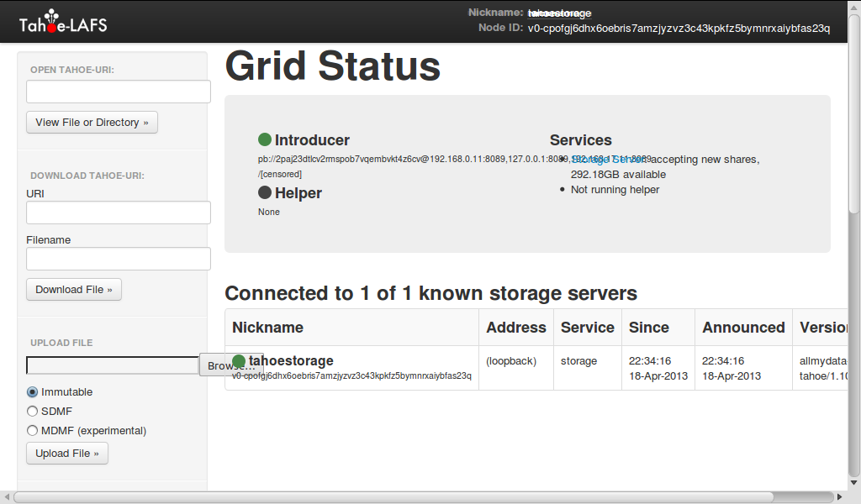The height and width of the screenshot is (504, 861).
Task: Click the Services heading
Action: coord(580,139)
